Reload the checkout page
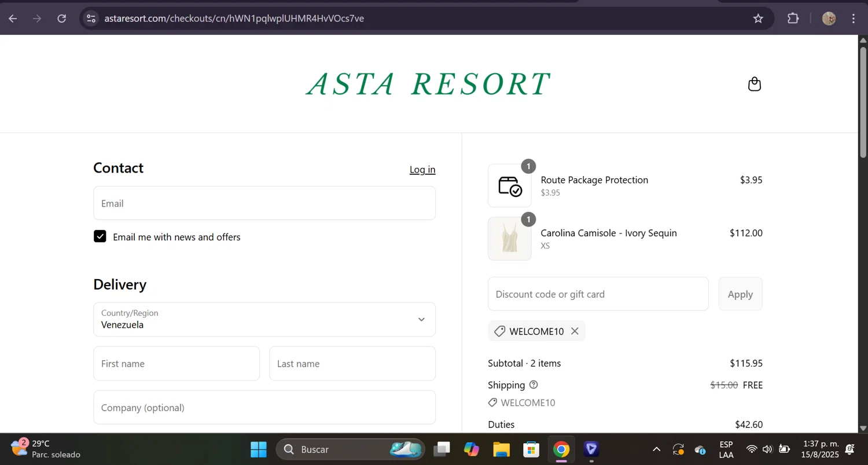Viewport: 868px width, 465px height. 62,19
